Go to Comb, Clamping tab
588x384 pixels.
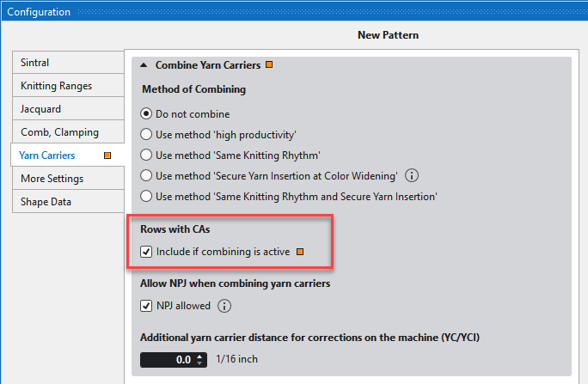point(60,132)
